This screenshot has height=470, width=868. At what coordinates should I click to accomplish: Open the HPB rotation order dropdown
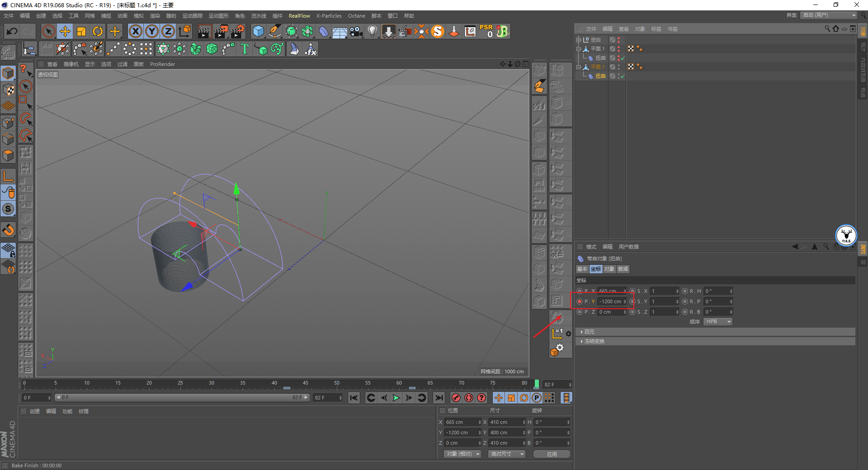coord(718,322)
